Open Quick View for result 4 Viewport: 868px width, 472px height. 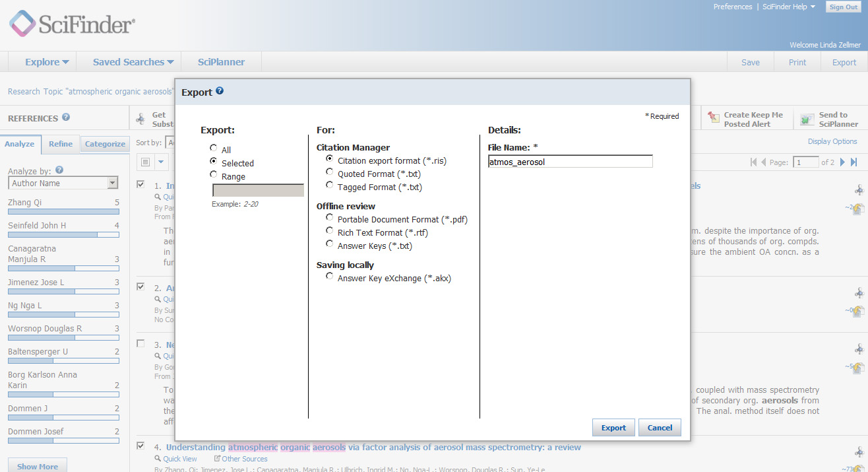pyautogui.click(x=180, y=458)
